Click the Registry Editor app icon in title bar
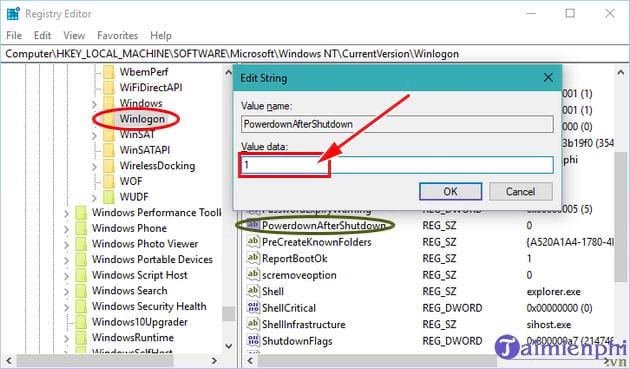The height and width of the screenshot is (369, 630). tap(13, 14)
